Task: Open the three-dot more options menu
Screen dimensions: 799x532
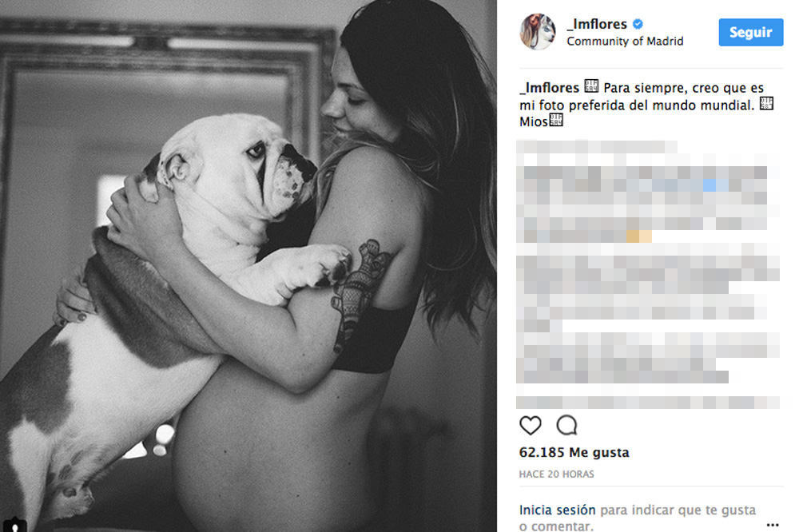Action: pyautogui.click(x=773, y=524)
